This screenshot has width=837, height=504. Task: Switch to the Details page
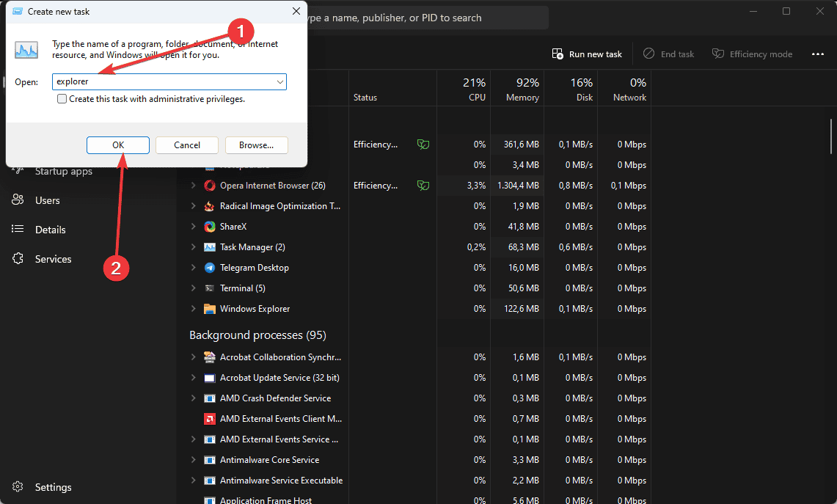point(50,230)
